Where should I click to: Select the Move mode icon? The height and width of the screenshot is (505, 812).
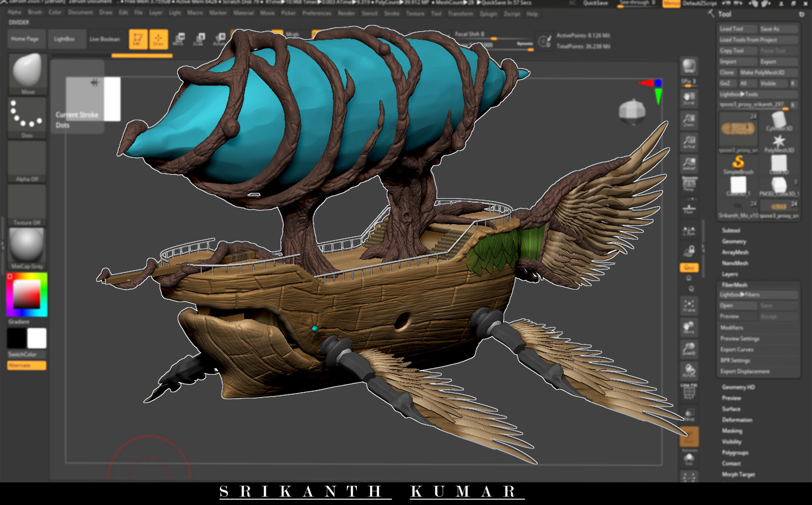click(178, 39)
